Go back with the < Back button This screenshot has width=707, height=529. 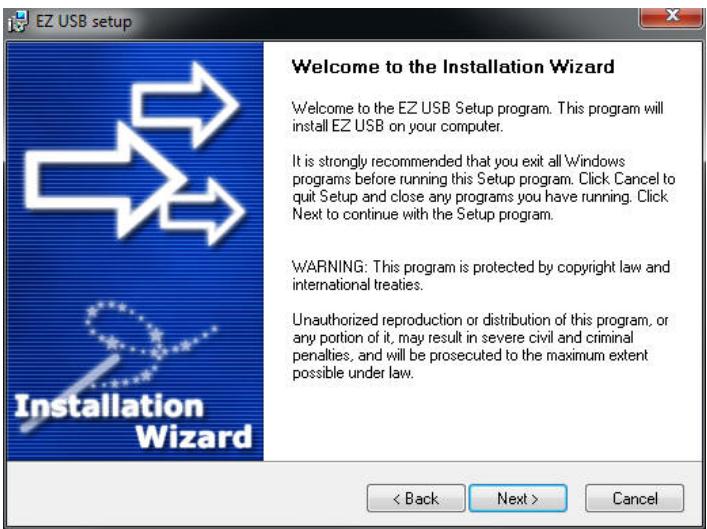(x=416, y=498)
